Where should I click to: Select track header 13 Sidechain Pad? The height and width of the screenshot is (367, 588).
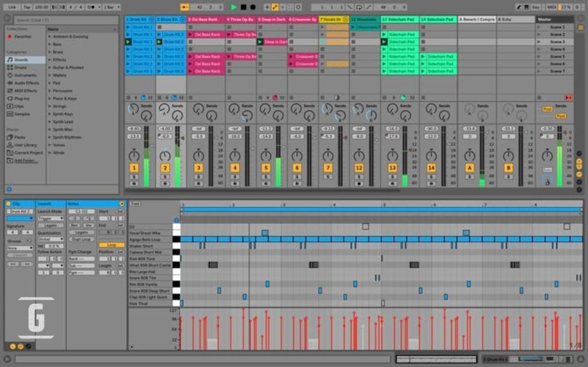point(400,19)
